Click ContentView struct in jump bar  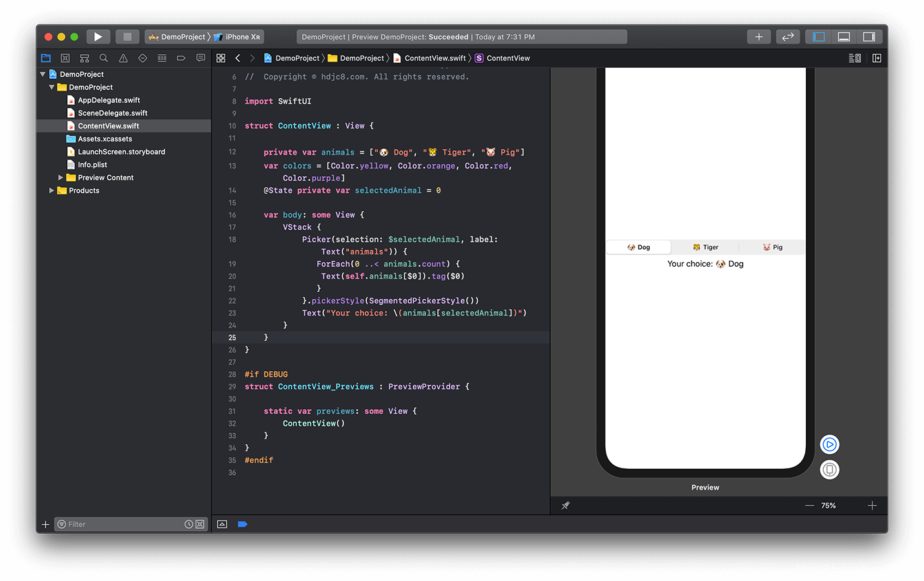[502, 58]
